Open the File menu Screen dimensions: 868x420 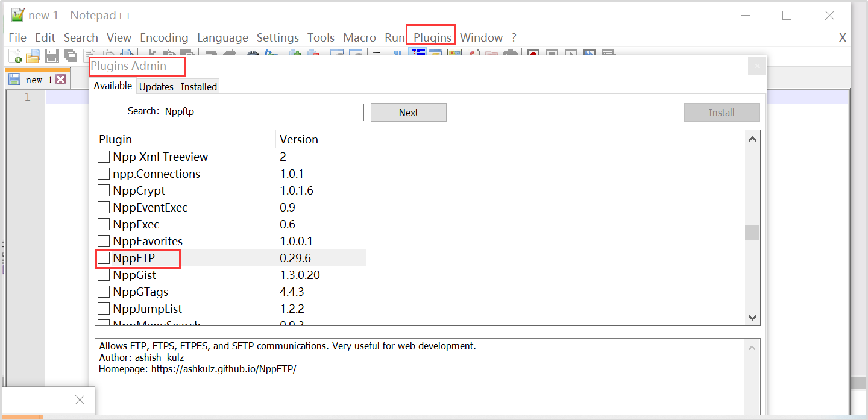[17, 37]
